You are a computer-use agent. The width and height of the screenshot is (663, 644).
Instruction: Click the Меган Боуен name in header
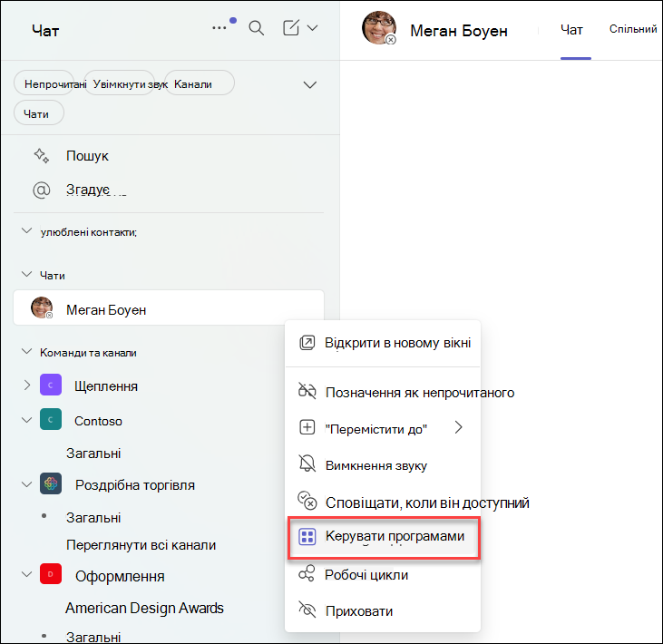458,31
